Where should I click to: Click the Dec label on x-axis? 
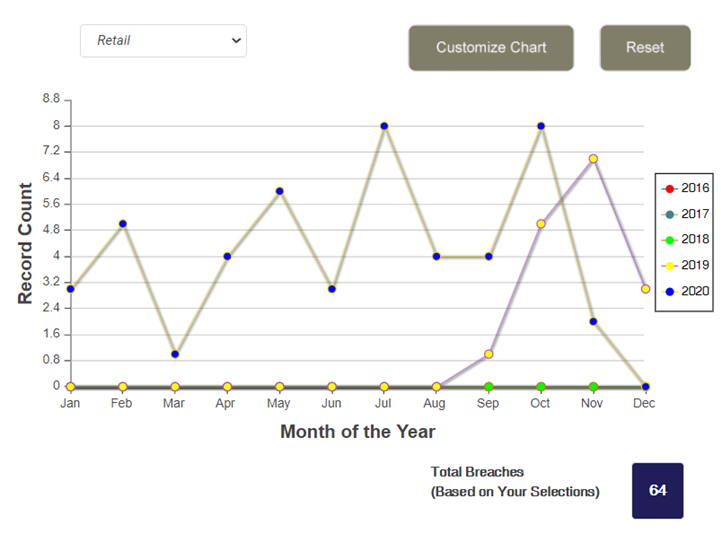pyautogui.click(x=644, y=403)
